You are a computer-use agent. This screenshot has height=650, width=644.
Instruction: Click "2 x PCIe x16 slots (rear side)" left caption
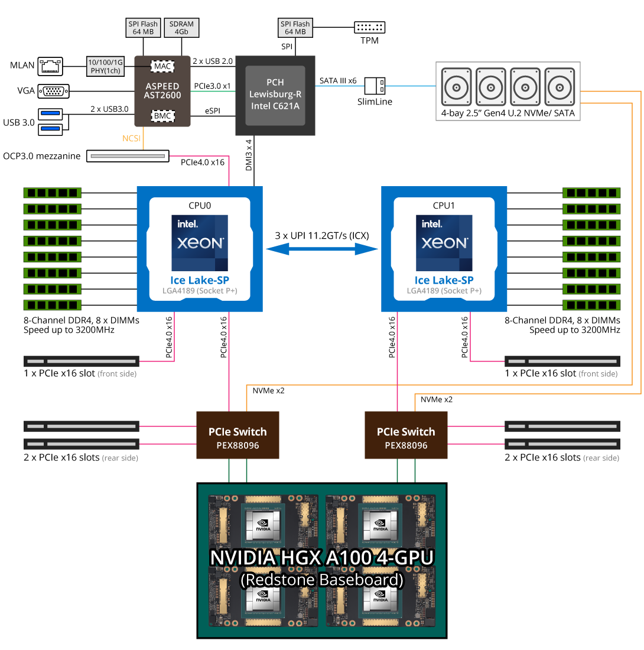pyautogui.click(x=81, y=457)
